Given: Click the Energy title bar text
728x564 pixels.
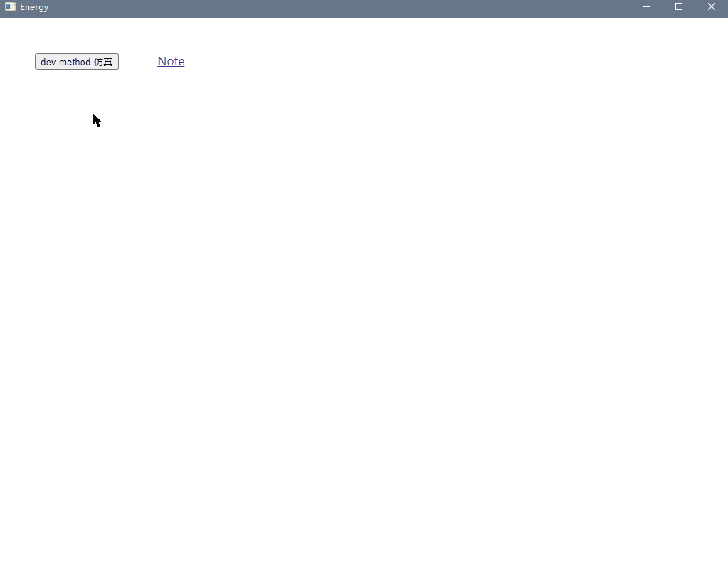Looking at the screenshot, I should [33, 6].
